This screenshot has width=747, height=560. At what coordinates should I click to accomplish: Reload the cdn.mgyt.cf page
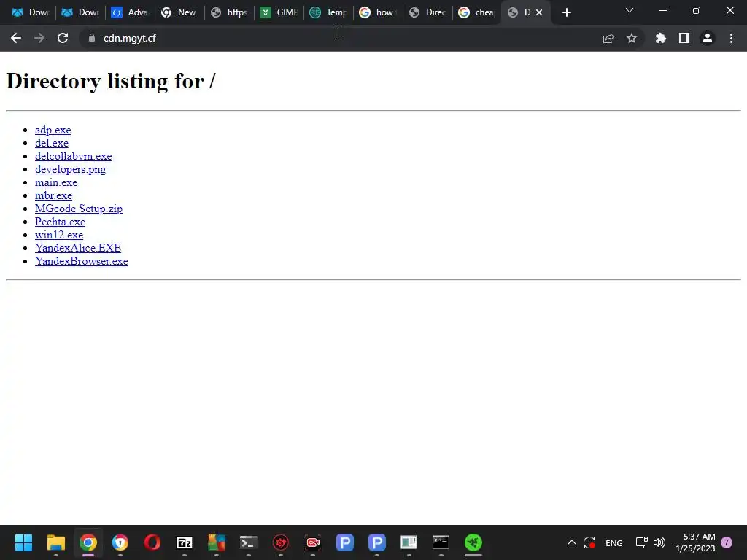pyautogui.click(x=63, y=38)
